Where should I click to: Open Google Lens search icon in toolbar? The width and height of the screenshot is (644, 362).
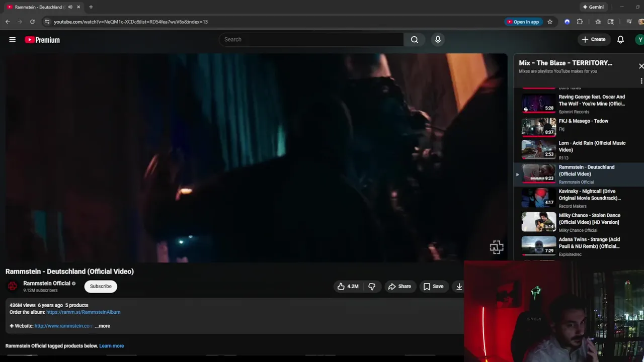coord(610,22)
